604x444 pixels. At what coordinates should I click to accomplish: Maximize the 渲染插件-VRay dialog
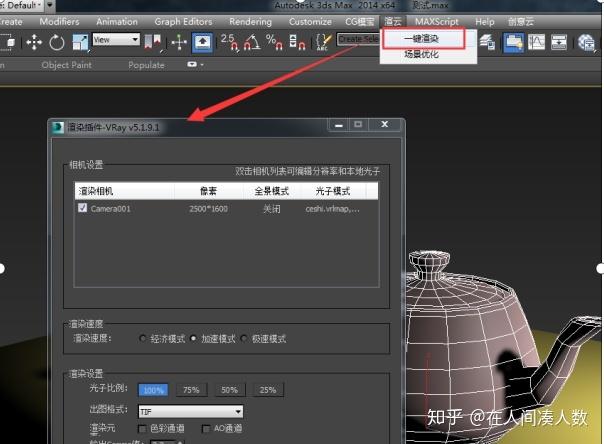tap(358, 125)
